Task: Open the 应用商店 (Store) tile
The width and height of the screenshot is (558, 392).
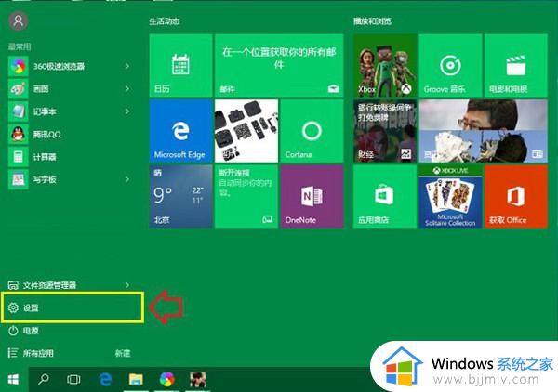Action: click(x=385, y=196)
